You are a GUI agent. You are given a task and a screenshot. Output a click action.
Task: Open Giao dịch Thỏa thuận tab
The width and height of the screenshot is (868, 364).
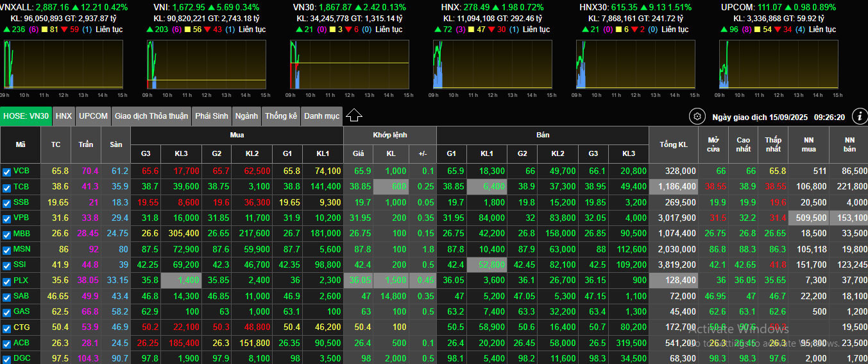click(x=151, y=116)
